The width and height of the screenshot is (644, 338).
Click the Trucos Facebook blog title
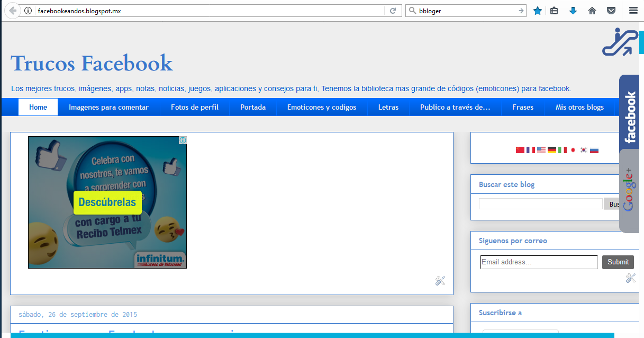[92, 63]
